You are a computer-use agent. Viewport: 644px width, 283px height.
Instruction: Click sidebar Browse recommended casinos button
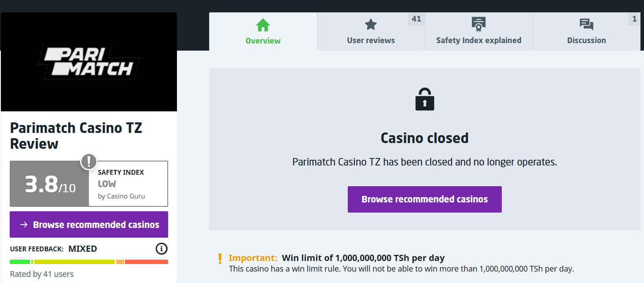[x=89, y=224]
